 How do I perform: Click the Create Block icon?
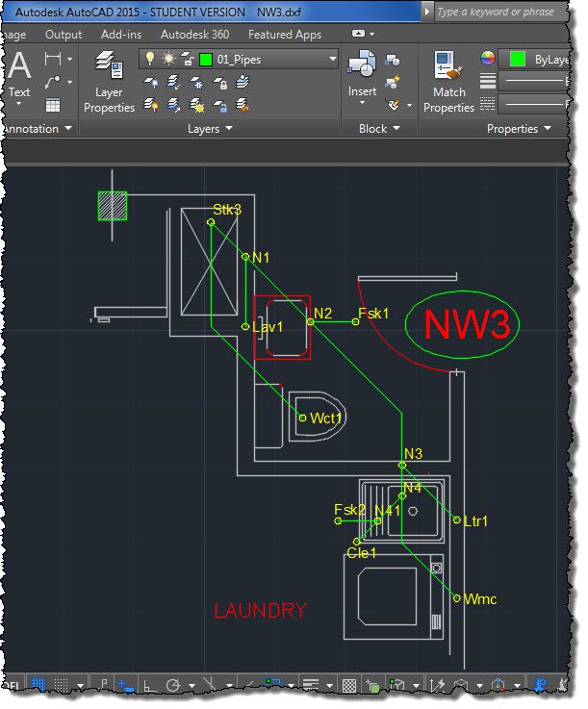(x=392, y=60)
